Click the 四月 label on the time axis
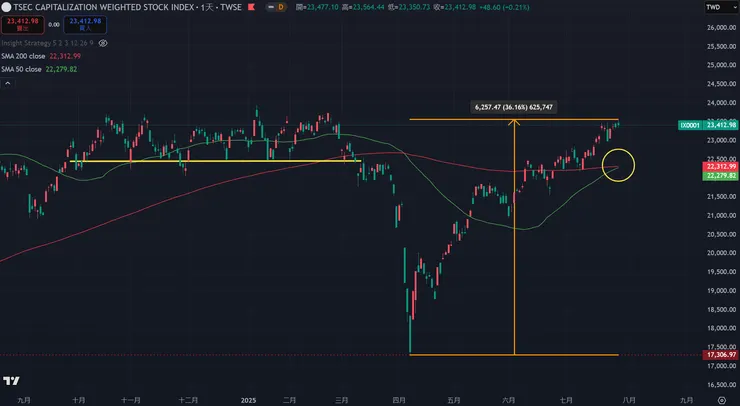 pos(399,400)
